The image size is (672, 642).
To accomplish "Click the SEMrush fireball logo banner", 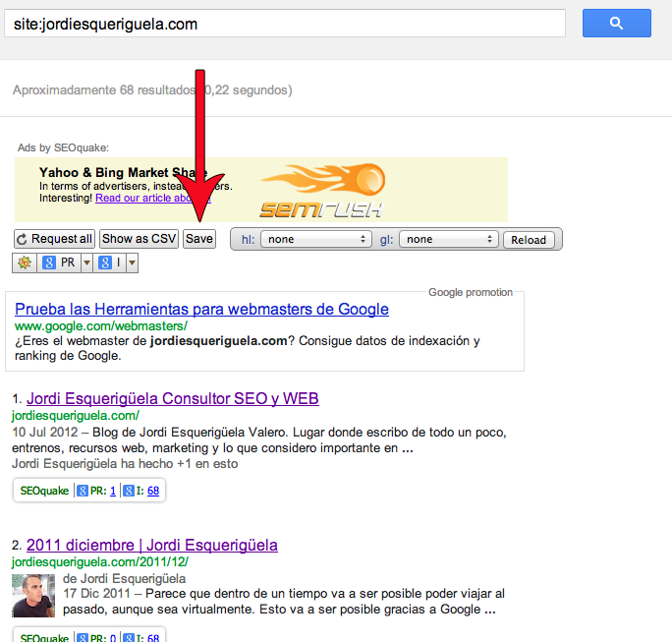I will (x=322, y=190).
